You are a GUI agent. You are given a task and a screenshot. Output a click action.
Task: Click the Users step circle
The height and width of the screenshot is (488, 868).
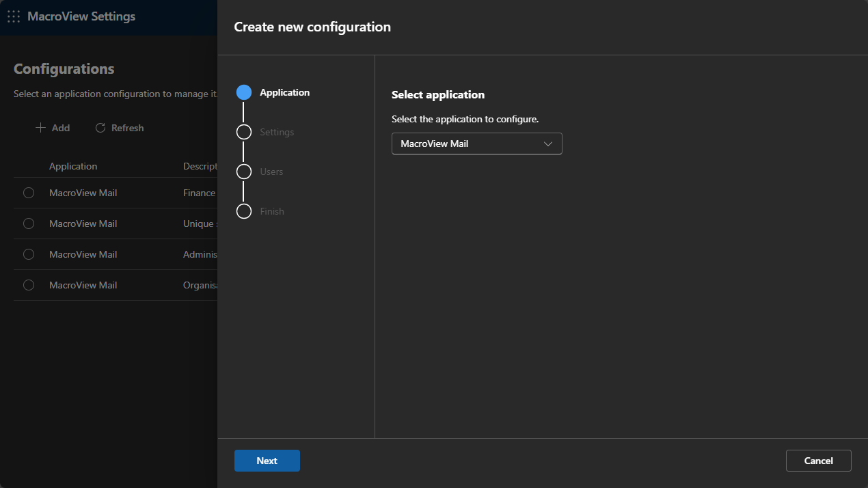click(x=244, y=172)
